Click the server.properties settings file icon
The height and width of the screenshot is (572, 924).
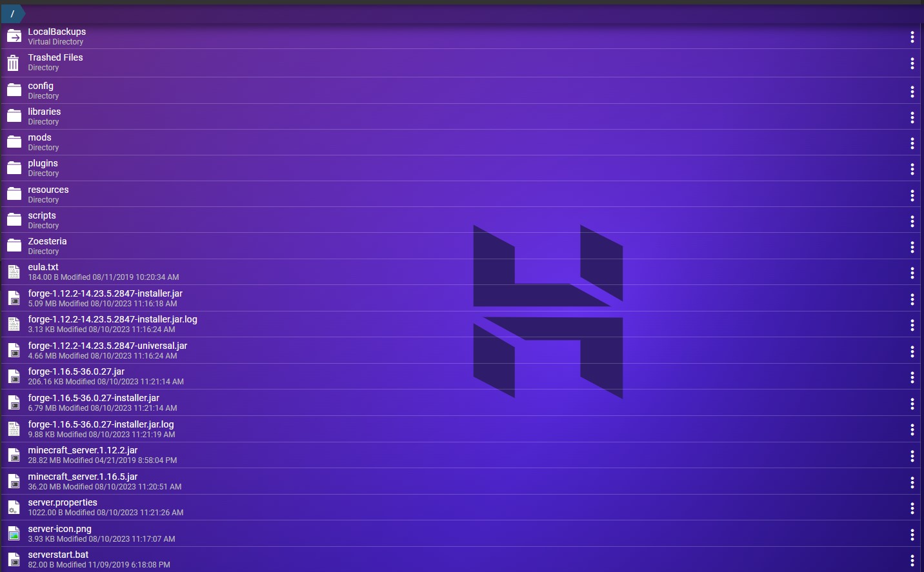[x=14, y=508]
